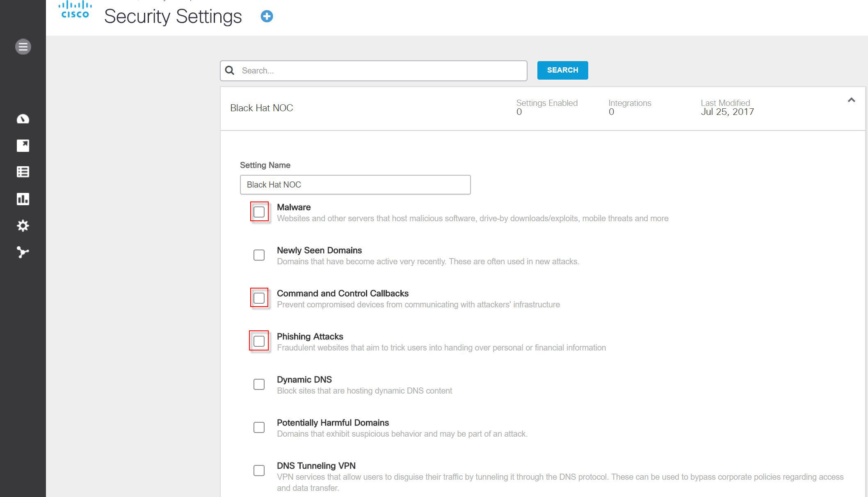
Task: Click the Cisco logo
Action: point(75,11)
